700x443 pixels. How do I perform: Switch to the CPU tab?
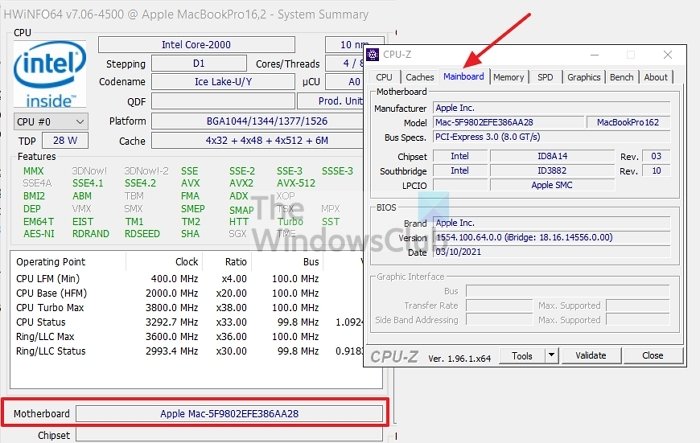pyautogui.click(x=384, y=77)
